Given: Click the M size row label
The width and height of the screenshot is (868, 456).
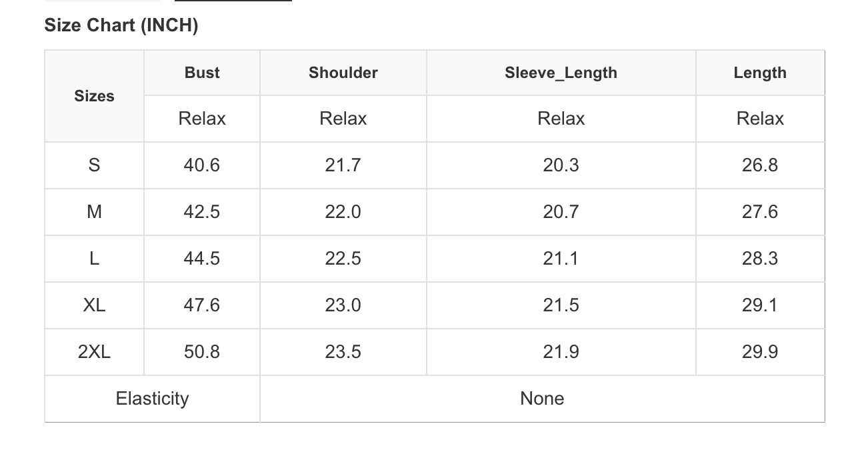Looking at the screenshot, I should pos(94,212).
